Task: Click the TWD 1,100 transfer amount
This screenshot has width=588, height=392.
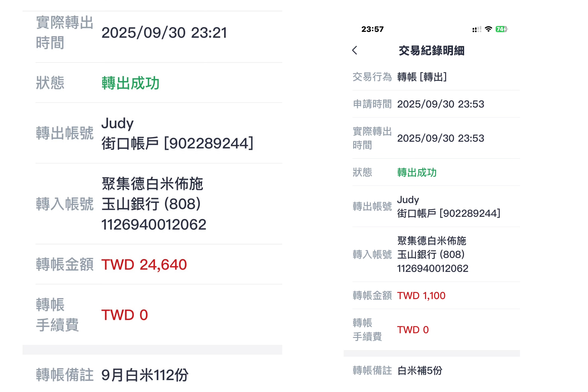Action: pos(421,295)
